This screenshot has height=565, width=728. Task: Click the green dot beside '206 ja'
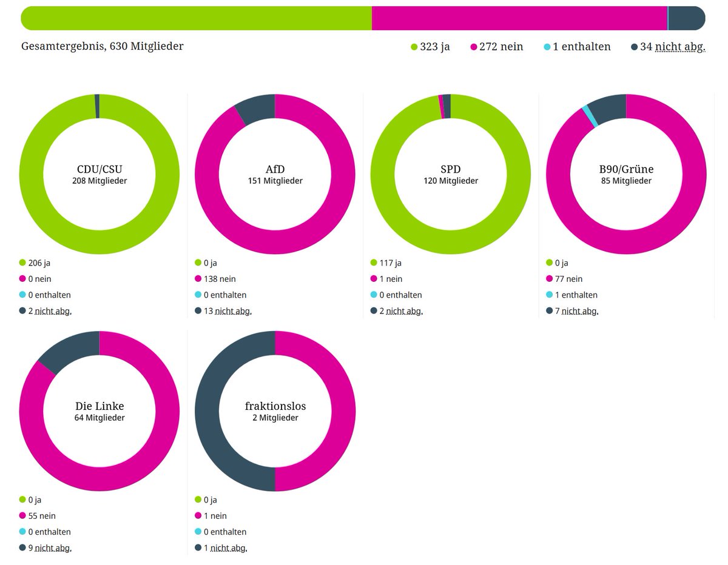pyautogui.click(x=23, y=263)
